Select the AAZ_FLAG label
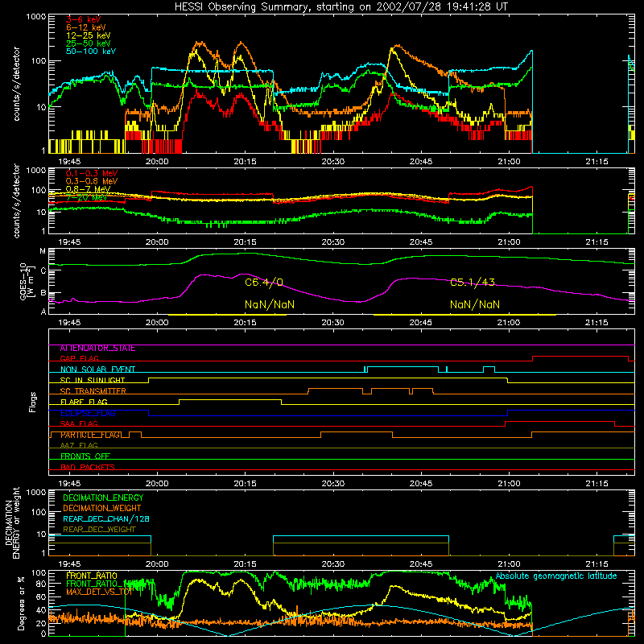 pos(79,446)
